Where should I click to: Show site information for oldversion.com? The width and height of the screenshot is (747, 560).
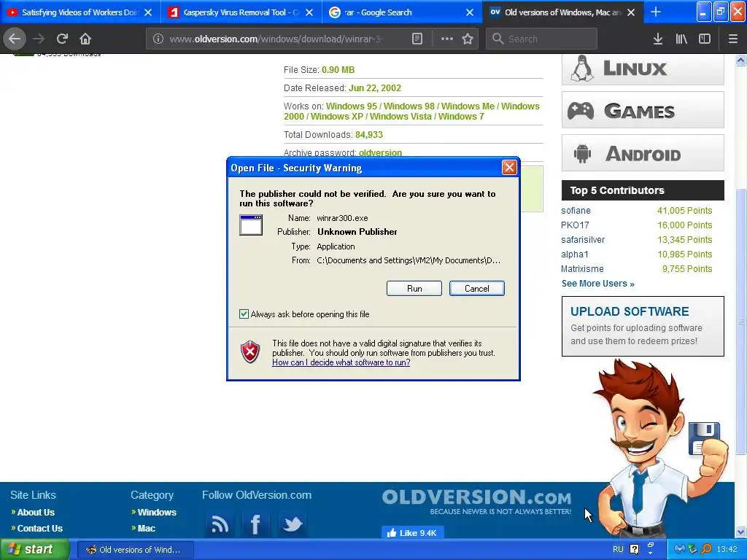click(158, 39)
